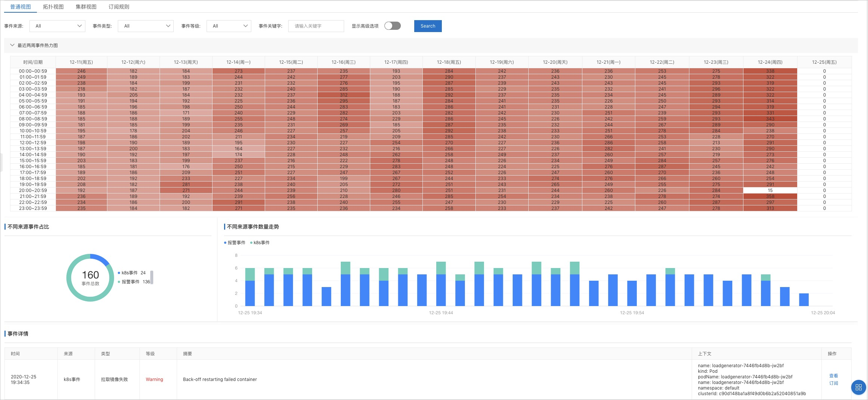
Task: Open the 事件等级 dropdown
Action: 229,26
